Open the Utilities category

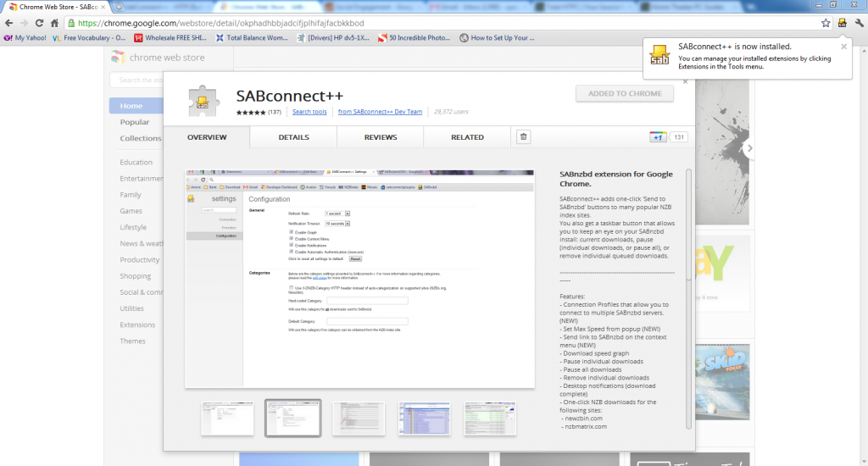point(131,308)
